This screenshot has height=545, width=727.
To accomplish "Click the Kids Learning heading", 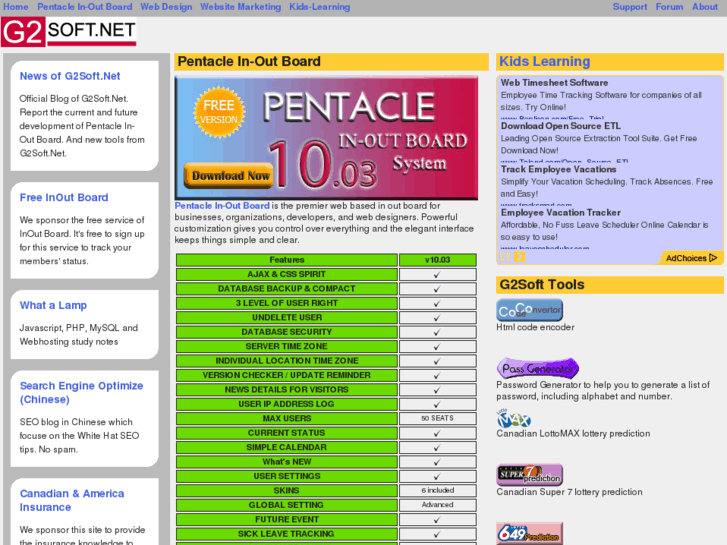I will pos(544,61).
